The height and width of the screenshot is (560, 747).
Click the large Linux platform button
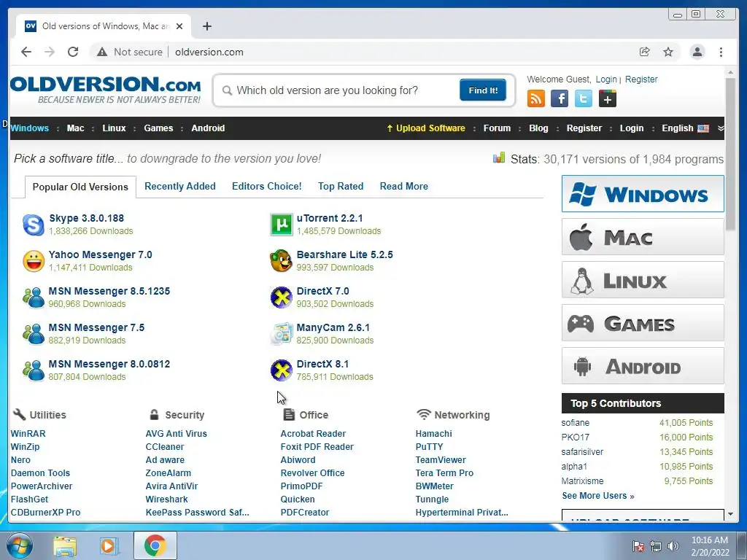[643, 280]
